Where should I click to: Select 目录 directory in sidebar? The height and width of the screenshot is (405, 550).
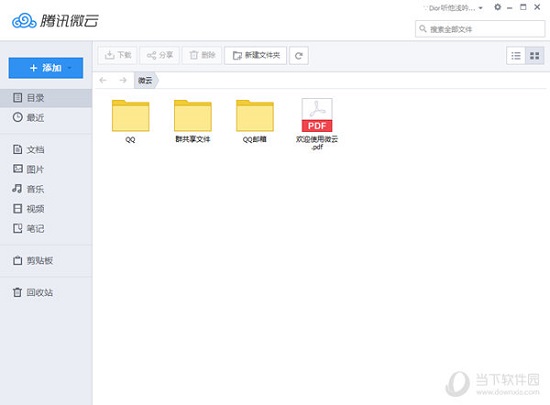point(46,98)
